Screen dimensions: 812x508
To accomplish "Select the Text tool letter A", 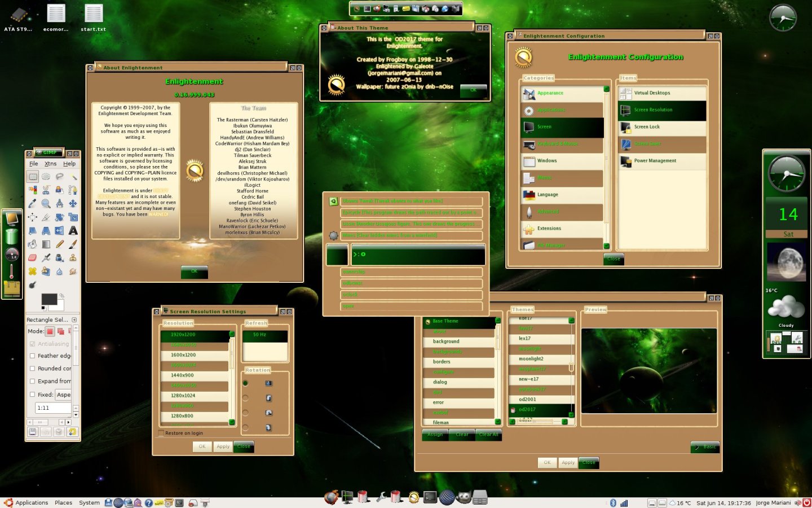I will click(73, 231).
